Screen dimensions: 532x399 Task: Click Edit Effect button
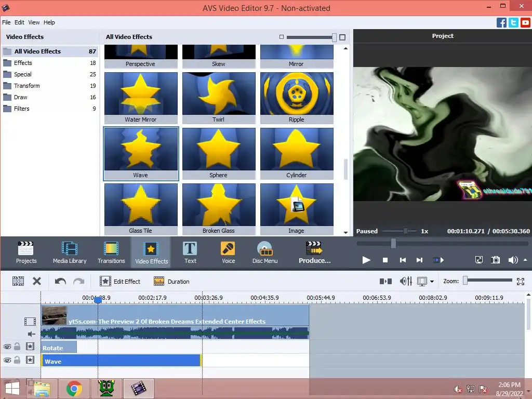point(120,281)
